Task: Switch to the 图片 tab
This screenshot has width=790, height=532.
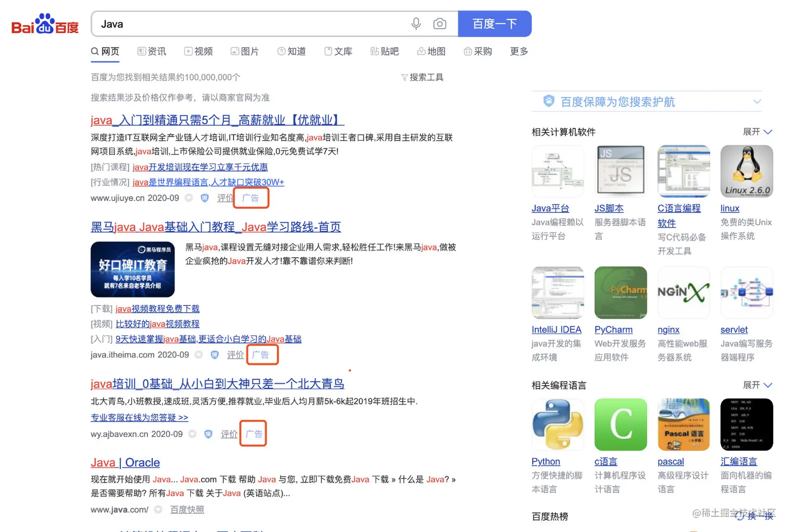Action: 245,51
